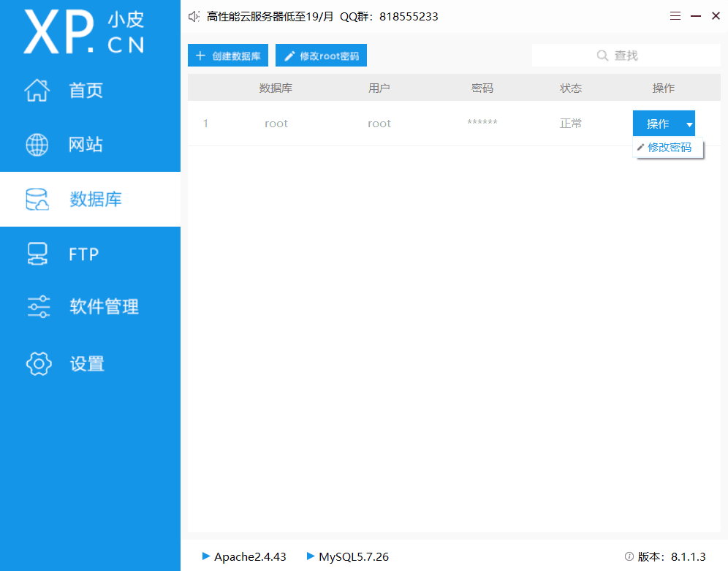Click the Apache2.4.43 status text
This screenshot has height=571, width=728.
coord(250,556)
